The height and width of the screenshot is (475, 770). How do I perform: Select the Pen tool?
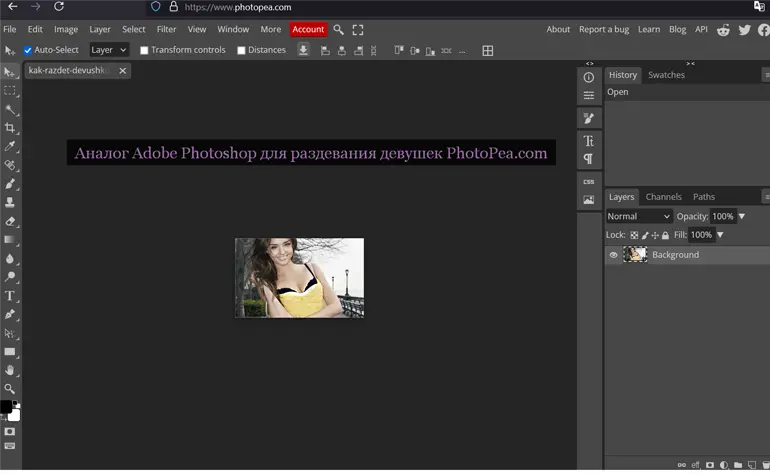9,314
